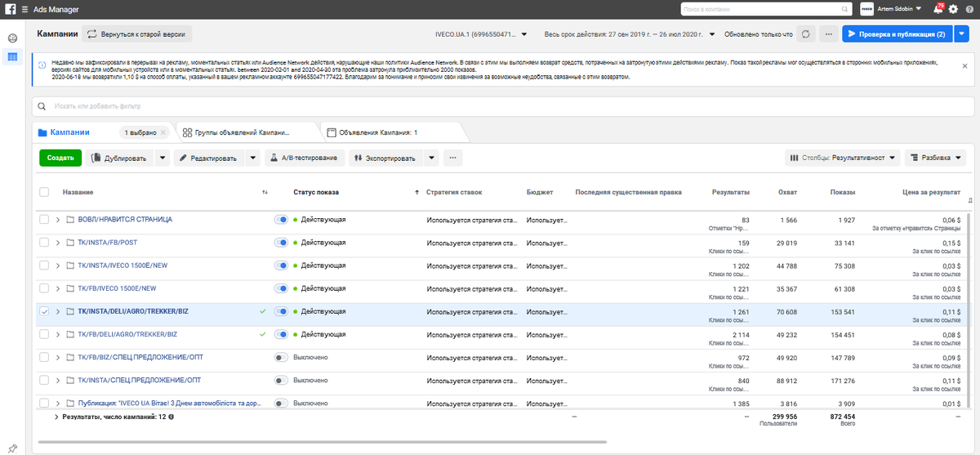Open more actions three-dots after Экспортировать
This screenshot has width=980, height=455.
pyautogui.click(x=452, y=158)
